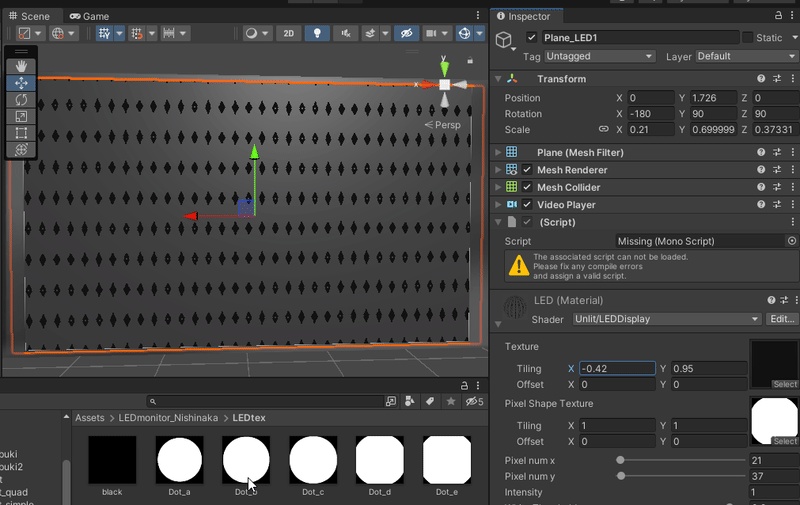Adjust the Pixel num x slider

(621, 460)
